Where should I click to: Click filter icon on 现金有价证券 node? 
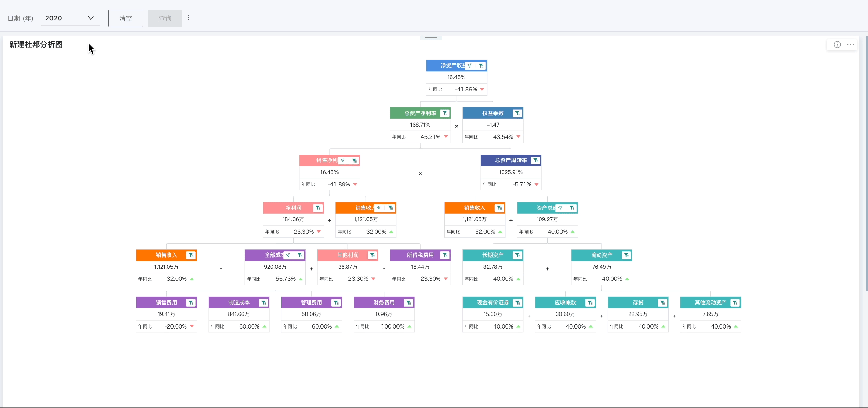click(517, 303)
